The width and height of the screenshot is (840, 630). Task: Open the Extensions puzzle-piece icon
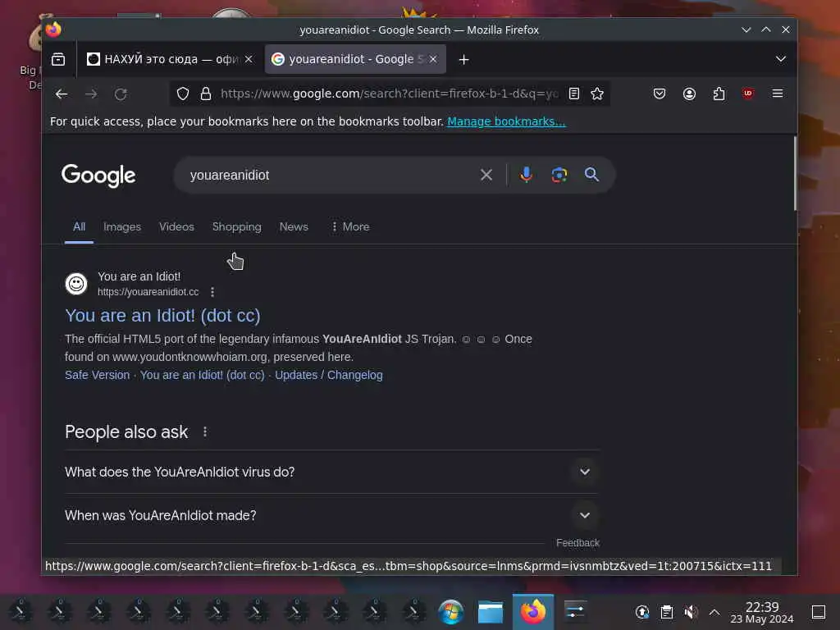point(719,94)
